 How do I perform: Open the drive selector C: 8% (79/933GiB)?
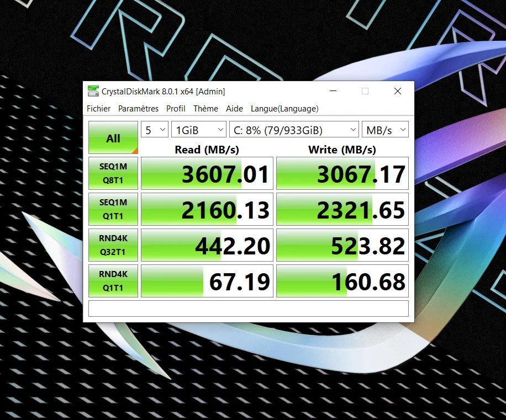294,130
